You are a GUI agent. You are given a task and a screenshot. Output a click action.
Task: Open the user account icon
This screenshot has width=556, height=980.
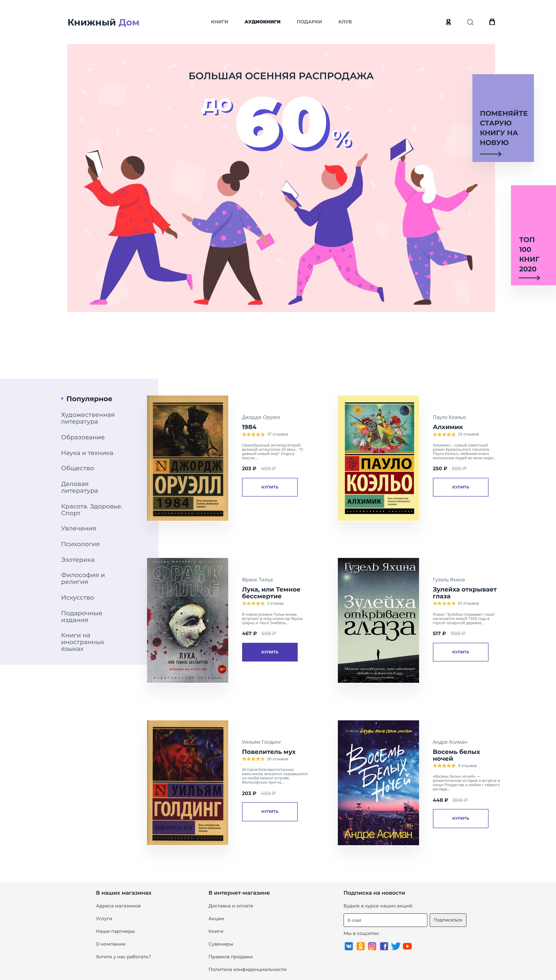click(x=448, y=22)
